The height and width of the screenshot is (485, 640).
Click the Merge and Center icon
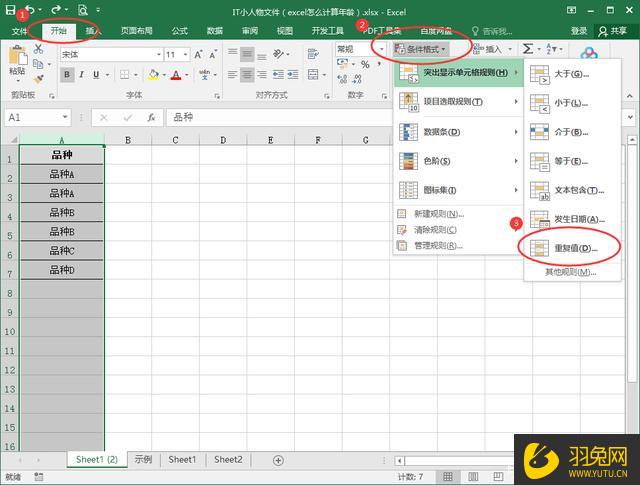coord(313,74)
